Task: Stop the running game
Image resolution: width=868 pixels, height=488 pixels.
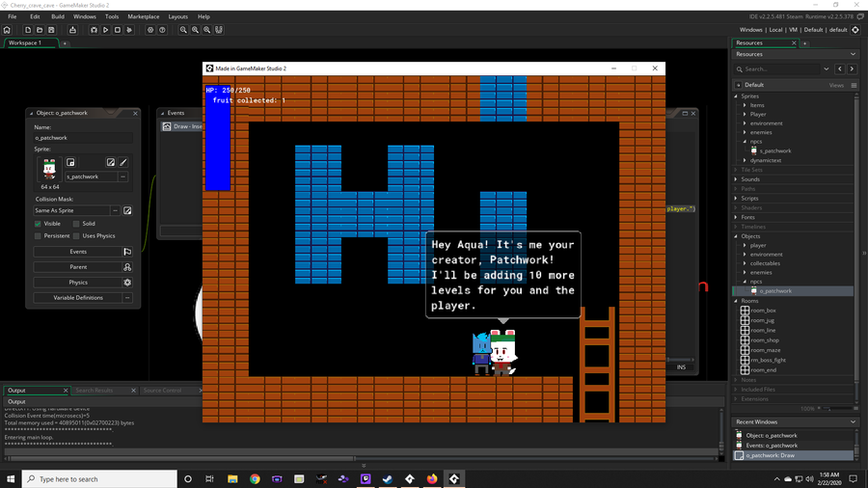Action: (x=118, y=30)
